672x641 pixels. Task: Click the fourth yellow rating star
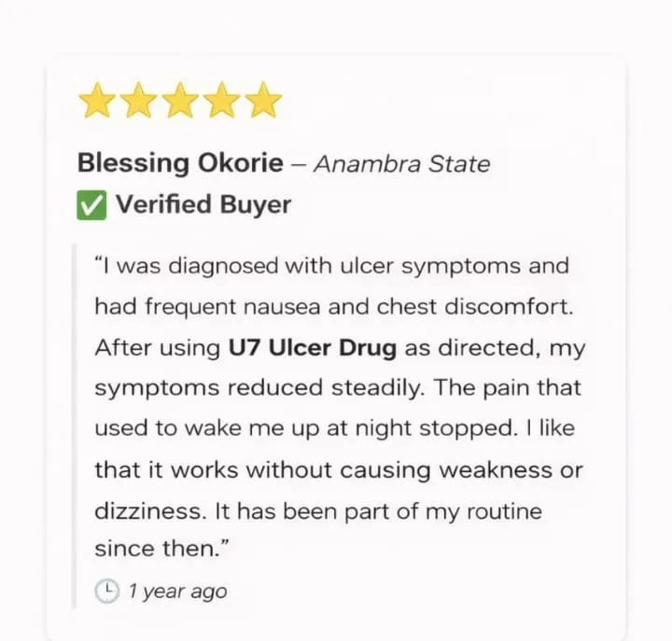click(221, 102)
